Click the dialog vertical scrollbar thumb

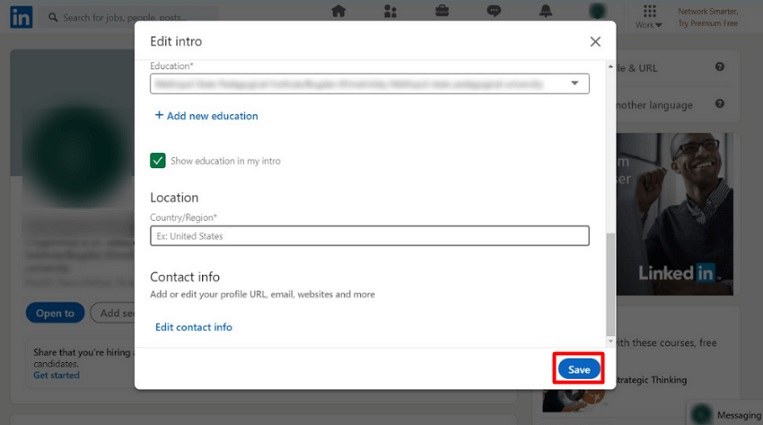610,284
